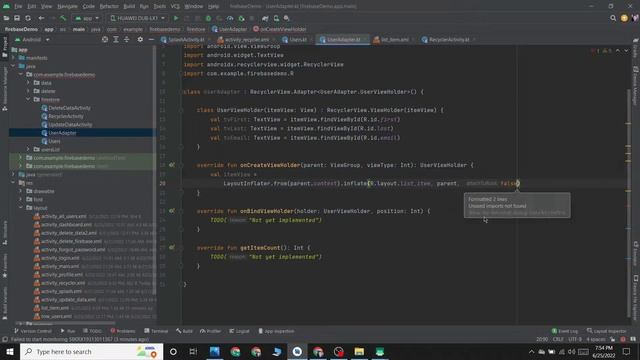
Task: Collapse the firestore package
Action: 28,100
